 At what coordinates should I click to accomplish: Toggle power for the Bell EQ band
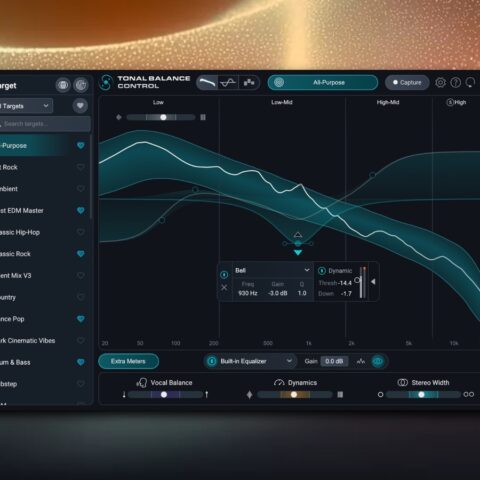pyautogui.click(x=224, y=274)
